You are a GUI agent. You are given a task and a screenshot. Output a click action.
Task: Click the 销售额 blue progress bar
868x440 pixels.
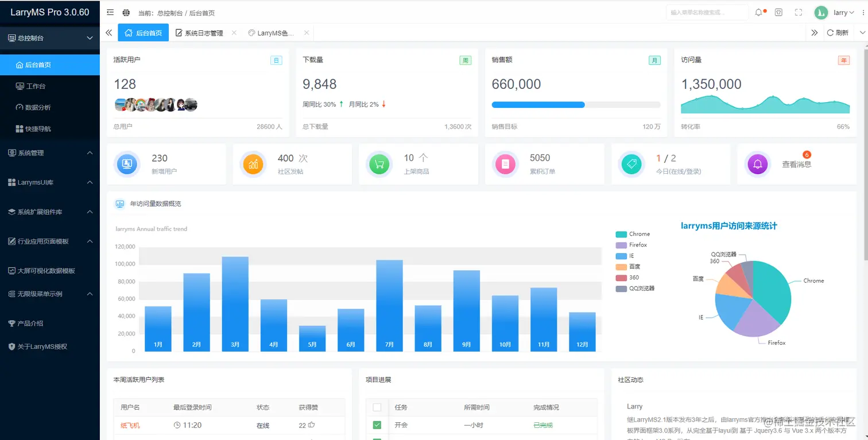[538, 104]
